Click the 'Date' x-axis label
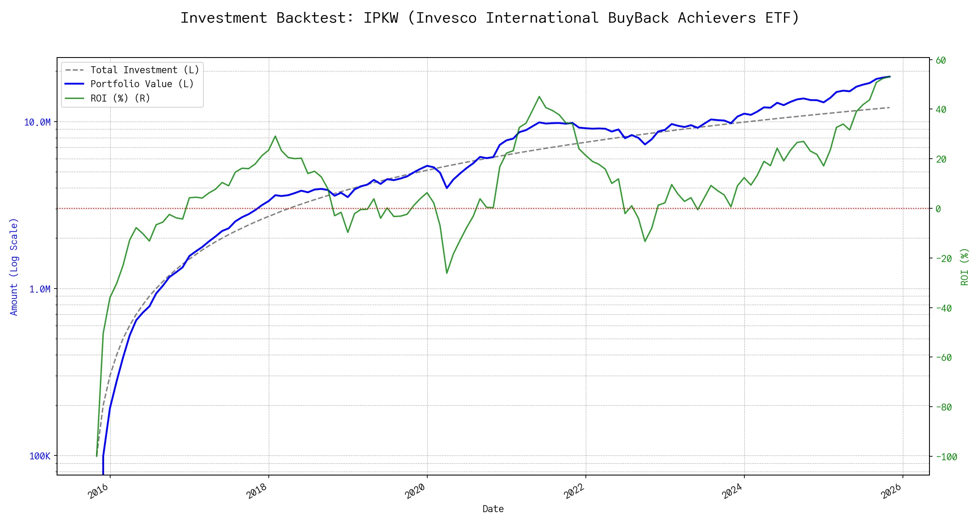Image resolution: width=980 pixels, height=523 pixels. [x=493, y=509]
